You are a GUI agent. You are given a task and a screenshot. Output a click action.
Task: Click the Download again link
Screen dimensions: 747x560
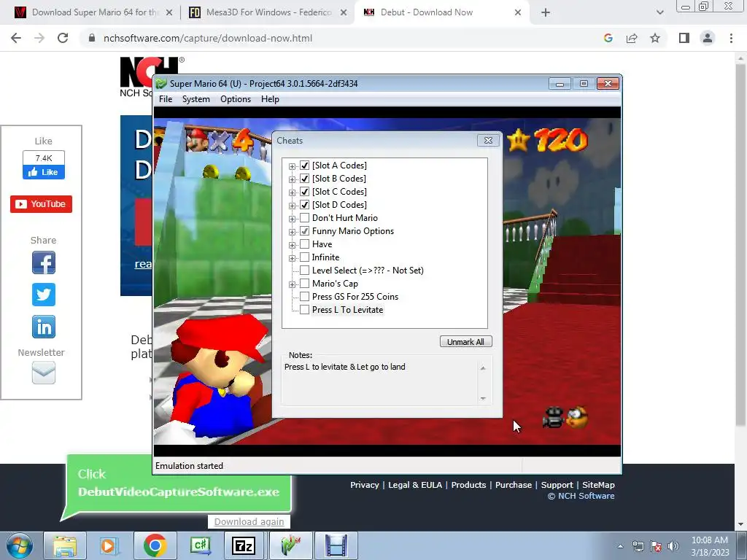pos(249,522)
